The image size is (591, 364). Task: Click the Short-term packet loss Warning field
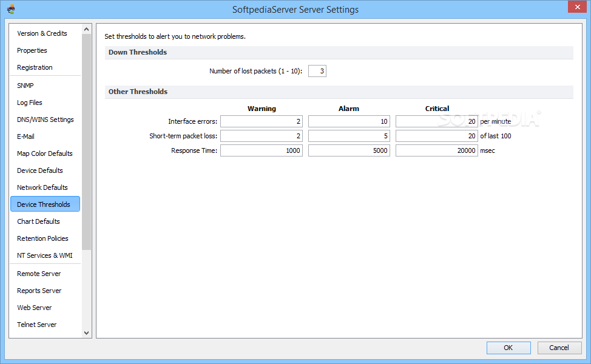(x=261, y=136)
